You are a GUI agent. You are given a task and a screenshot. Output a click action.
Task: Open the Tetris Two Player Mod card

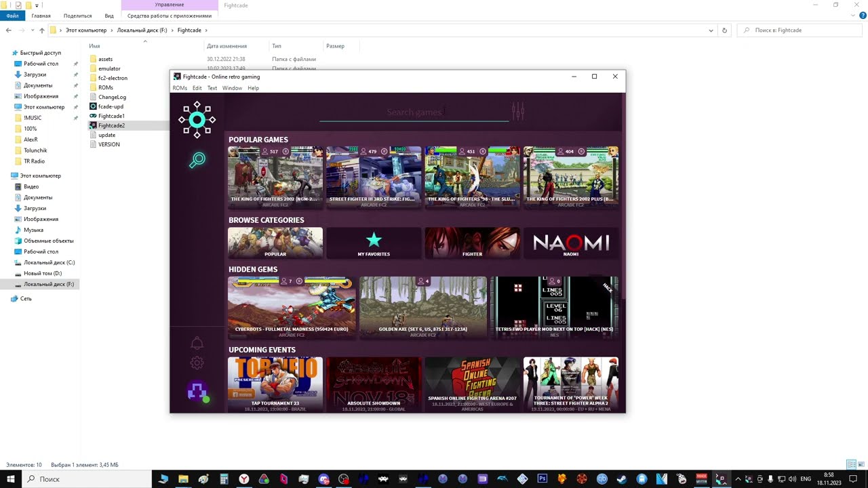(554, 307)
